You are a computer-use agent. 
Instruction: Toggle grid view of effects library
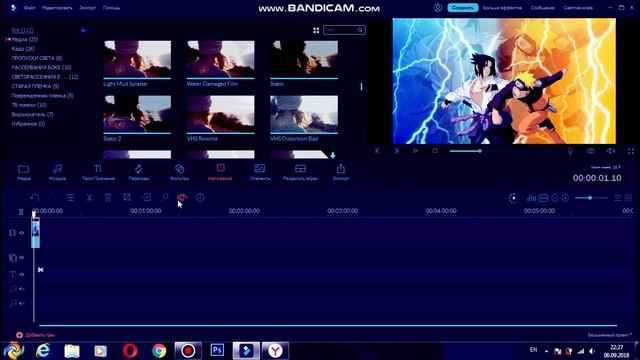[316, 30]
